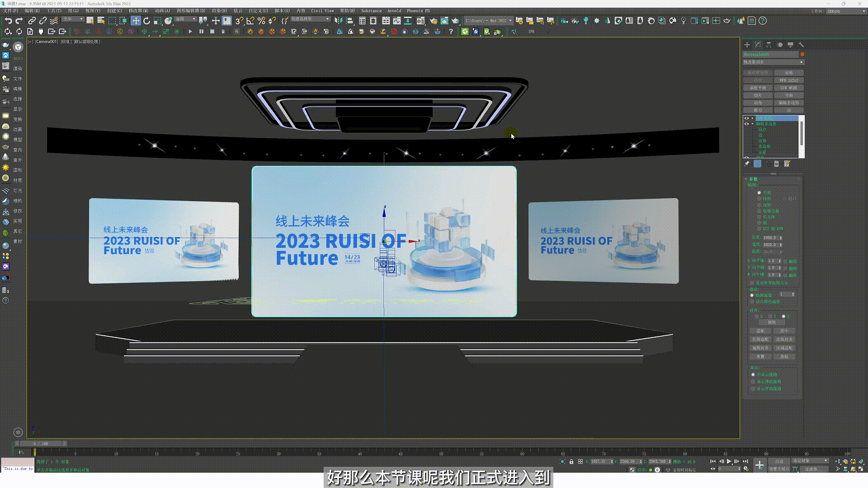The image size is (868, 488).
Task: Open the 修改器(M) menu
Action: 138,11
